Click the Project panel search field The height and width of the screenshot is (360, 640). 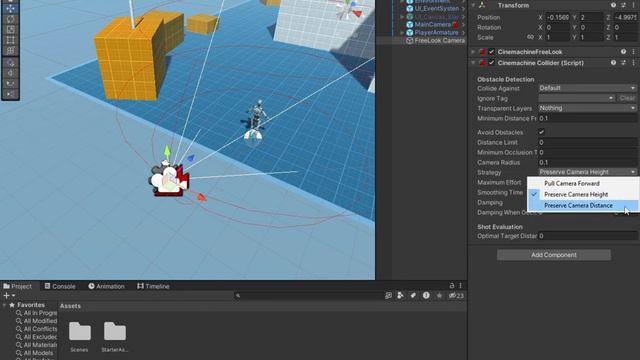[x=308, y=296]
